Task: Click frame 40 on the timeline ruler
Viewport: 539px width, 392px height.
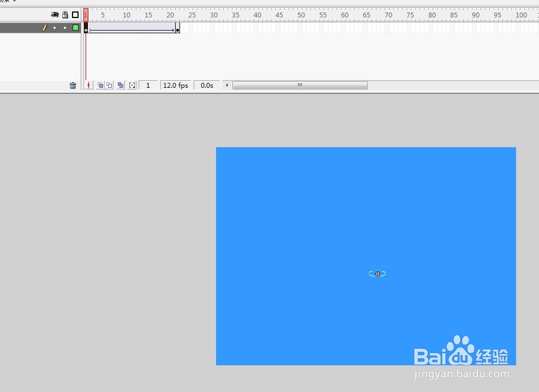Action: click(257, 15)
